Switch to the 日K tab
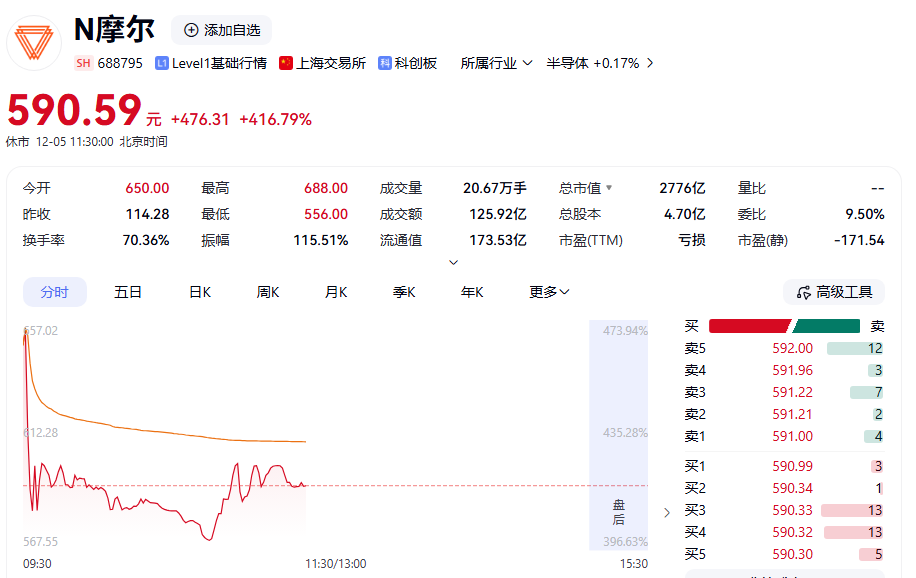The width and height of the screenshot is (916, 578). point(200,292)
